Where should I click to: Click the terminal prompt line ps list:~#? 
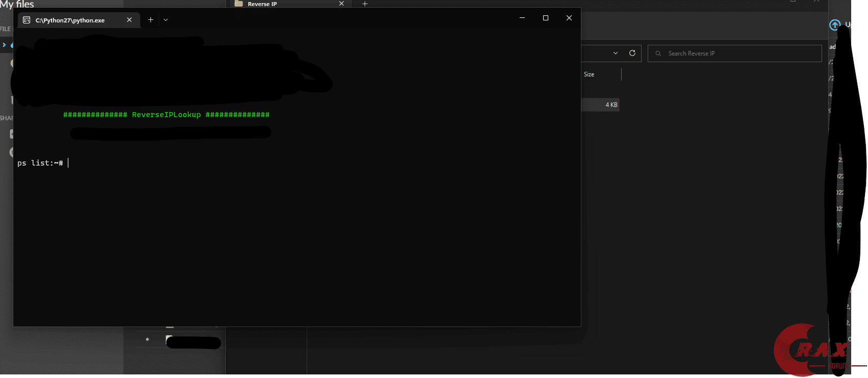click(x=40, y=163)
